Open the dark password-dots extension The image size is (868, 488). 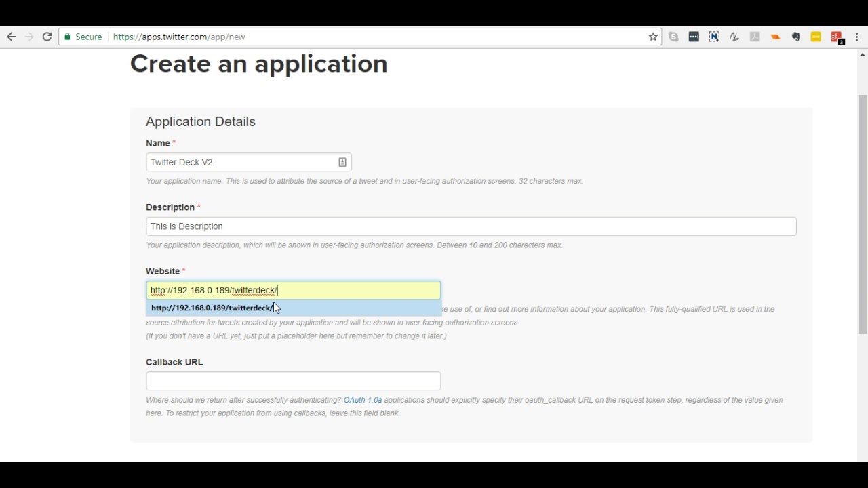[694, 37]
